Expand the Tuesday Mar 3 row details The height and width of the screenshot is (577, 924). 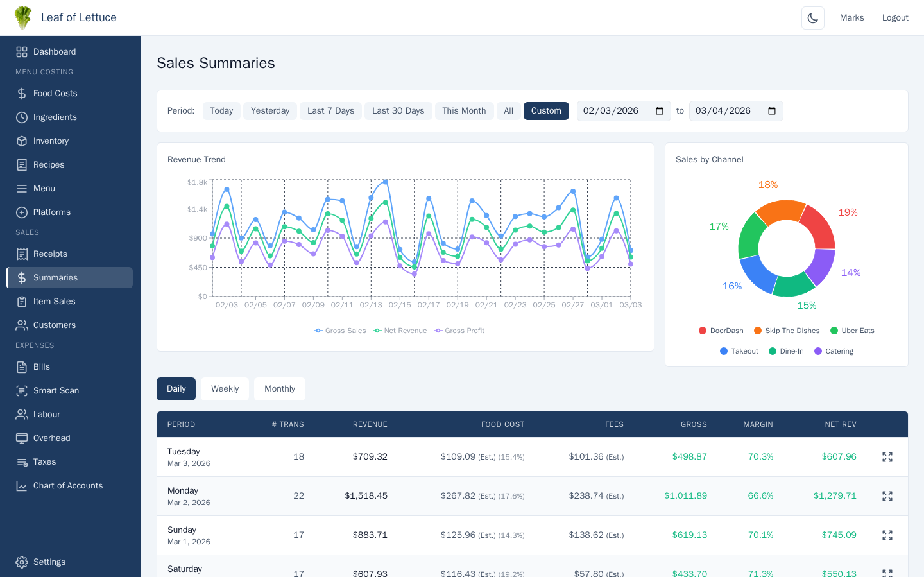coord(887,457)
